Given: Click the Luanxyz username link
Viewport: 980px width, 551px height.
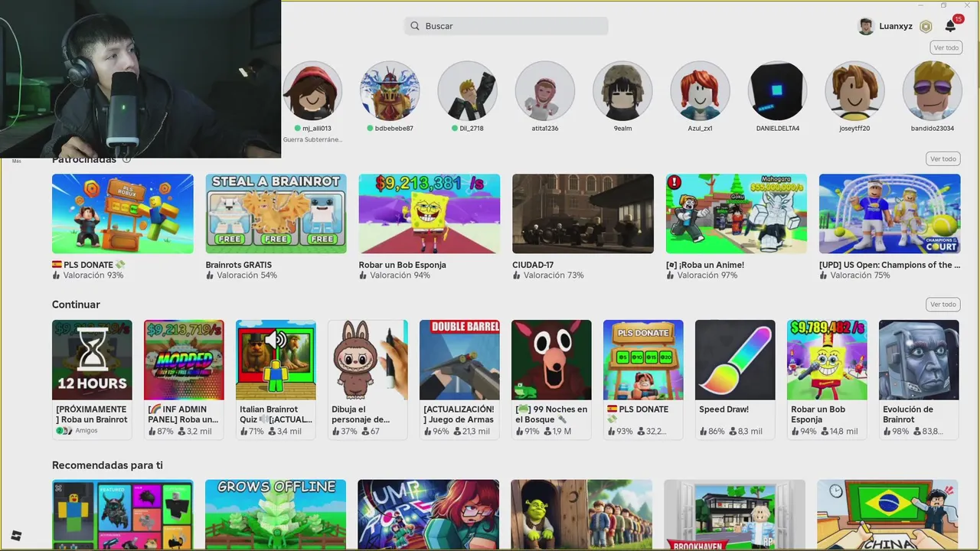Looking at the screenshot, I should pyautogui.click(x=896, y=26).
